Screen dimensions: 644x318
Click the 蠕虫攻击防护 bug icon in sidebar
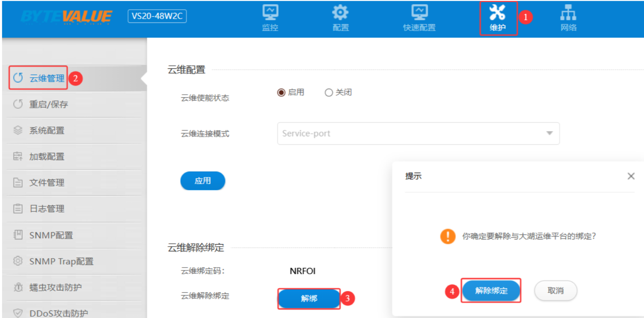[x=18, y=287]
